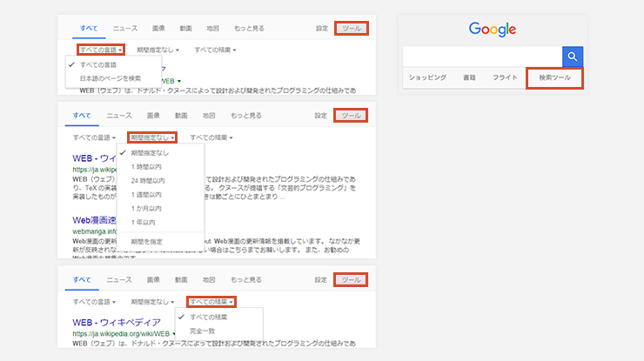Filter results to 24 時間以内
The image size is (644, 361).
(x=148, y=181)
